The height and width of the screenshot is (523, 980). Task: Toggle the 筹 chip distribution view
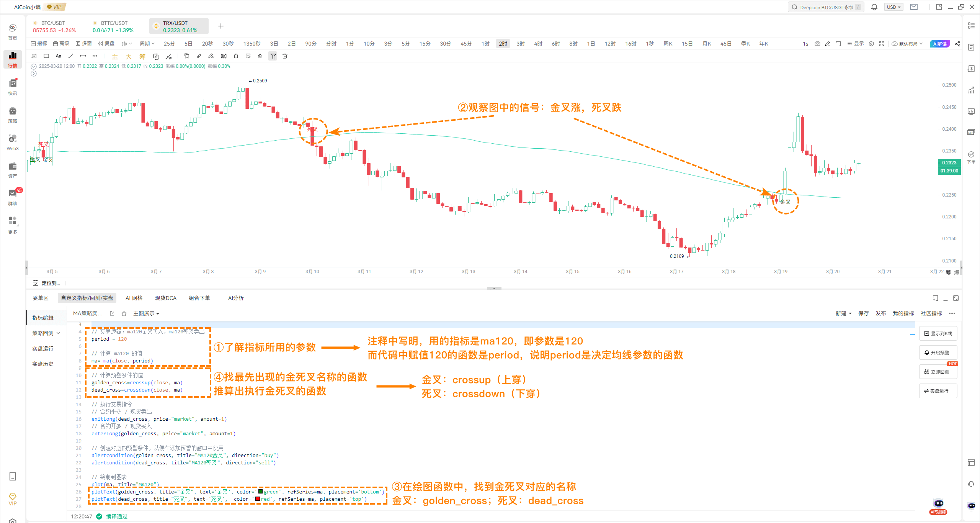pos(142,56)
